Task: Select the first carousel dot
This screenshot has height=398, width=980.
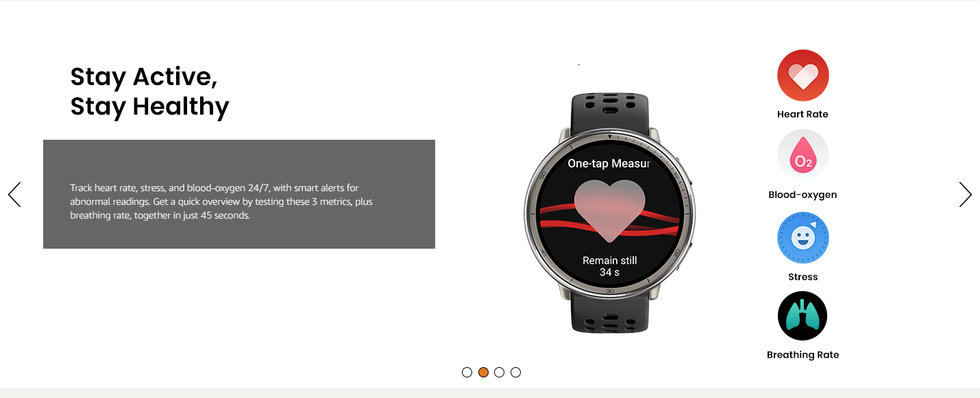Action: click(467, 372)
